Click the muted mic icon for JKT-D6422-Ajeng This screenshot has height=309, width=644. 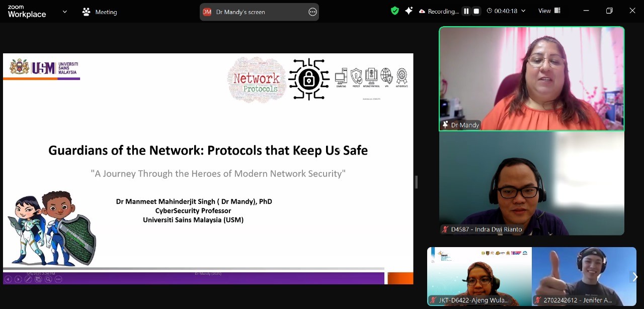tap(433, 300)
